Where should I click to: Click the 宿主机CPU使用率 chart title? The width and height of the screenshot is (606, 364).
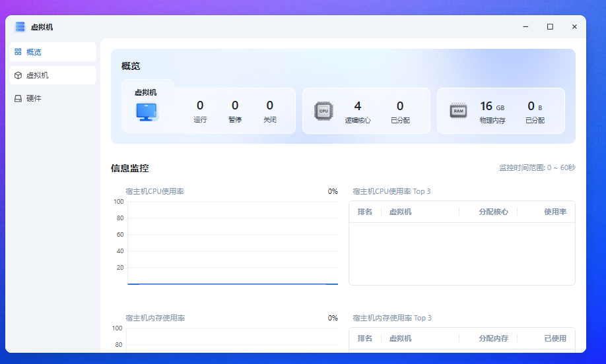[x=154, y=191]
